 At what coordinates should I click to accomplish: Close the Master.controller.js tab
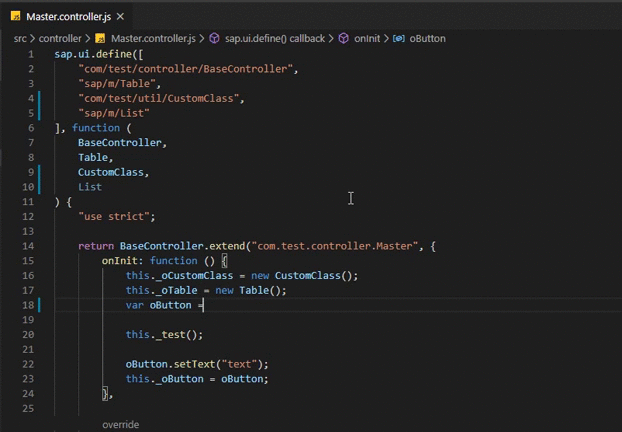(x=121, y=17)
